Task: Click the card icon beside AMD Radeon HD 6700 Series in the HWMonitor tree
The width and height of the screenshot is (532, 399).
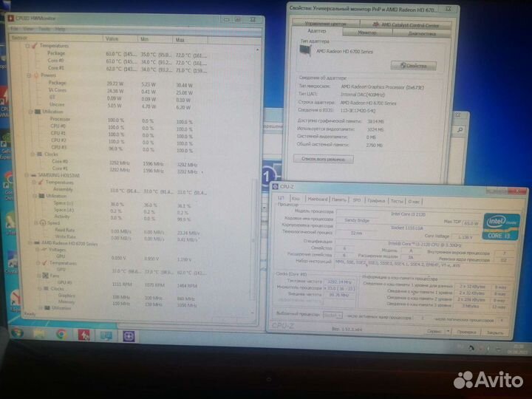Action: pyautogui.click(x=37, y=243)
